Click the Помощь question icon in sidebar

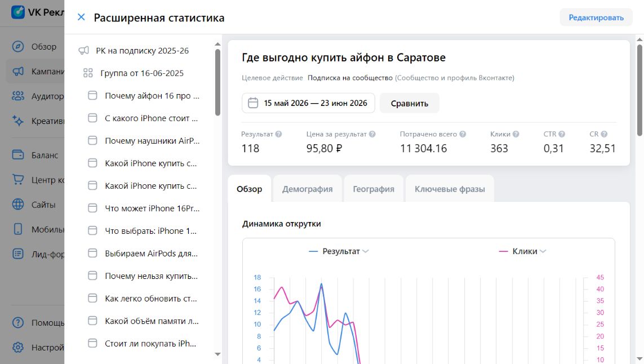click(x=17, y=322)
